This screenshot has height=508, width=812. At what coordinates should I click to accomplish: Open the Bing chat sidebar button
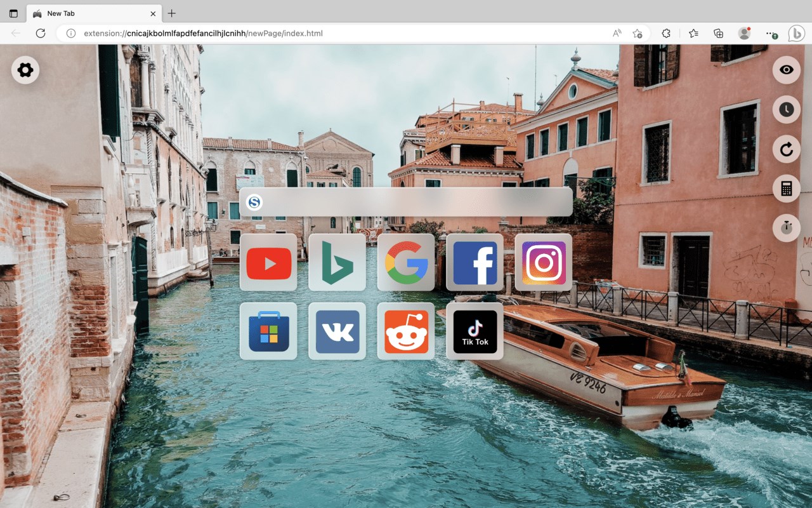click(x=797, y=33)
